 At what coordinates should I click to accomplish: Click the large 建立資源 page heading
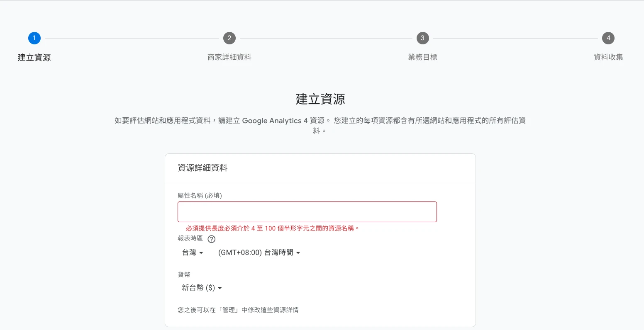click(x=320, y=99)
